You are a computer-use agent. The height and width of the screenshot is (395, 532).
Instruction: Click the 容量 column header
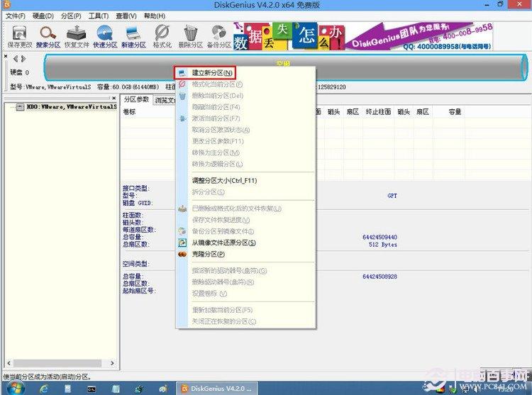click(x=455, y=112)
